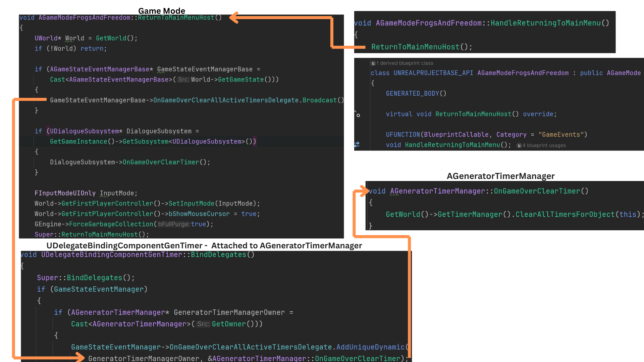Click the override gutter icon beside virtual ReturnToMainMenuHost
Image resolution: width=644 pixels, height=362 pixels.
click(x=358, y=114)
